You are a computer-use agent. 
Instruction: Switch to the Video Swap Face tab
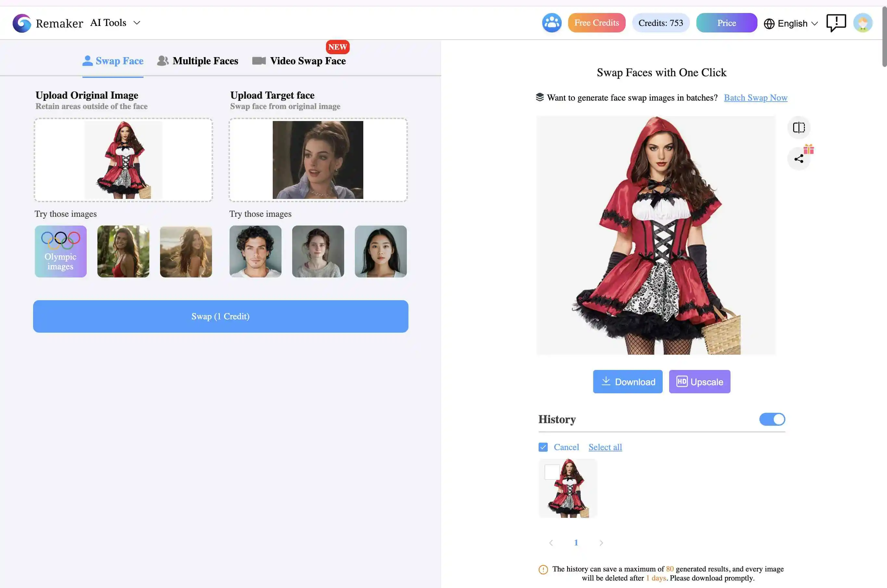coord(299,61)
